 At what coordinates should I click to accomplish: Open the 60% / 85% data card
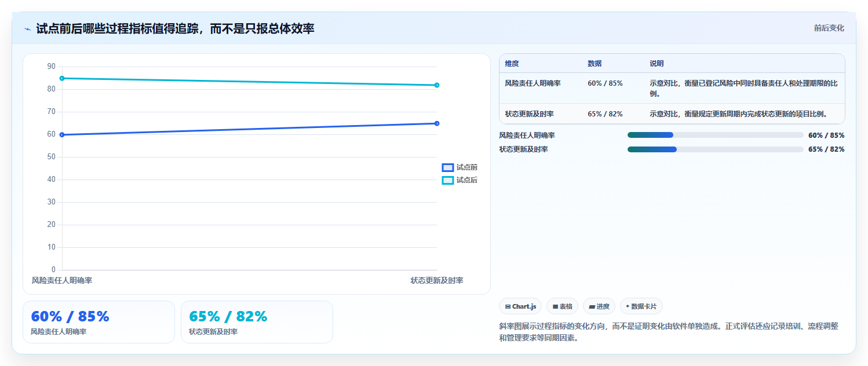click(99, 322)
